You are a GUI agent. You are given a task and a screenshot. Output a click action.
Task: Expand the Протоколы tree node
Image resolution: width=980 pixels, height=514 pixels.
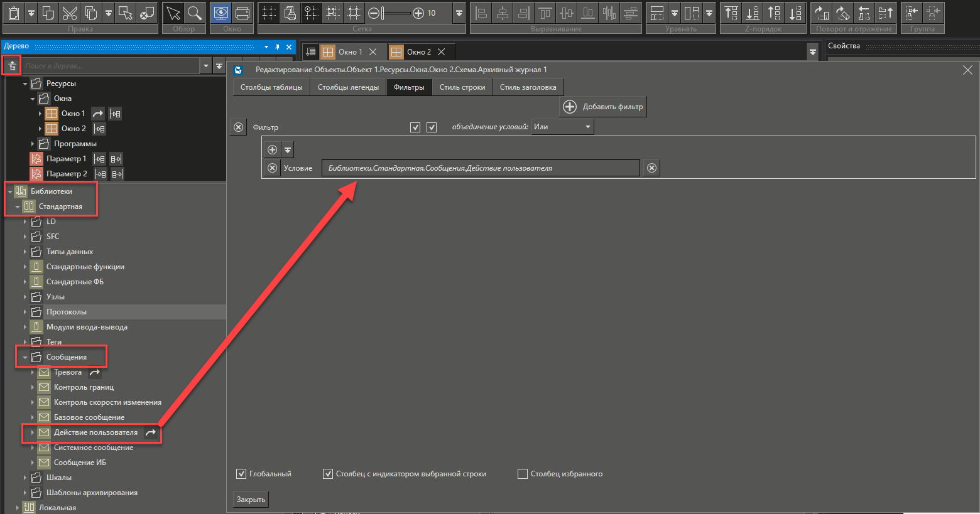pyautogui.click(x=25, y=312)
